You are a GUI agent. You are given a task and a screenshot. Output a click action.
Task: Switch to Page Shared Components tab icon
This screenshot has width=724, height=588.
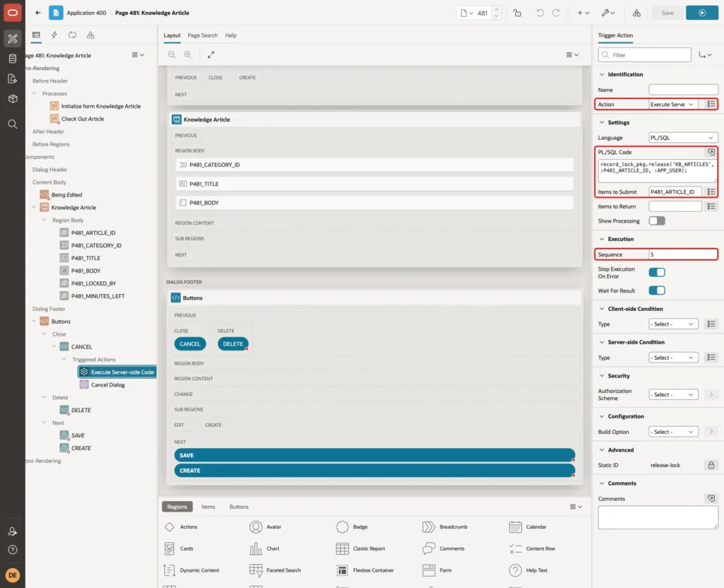pos(90,35)
